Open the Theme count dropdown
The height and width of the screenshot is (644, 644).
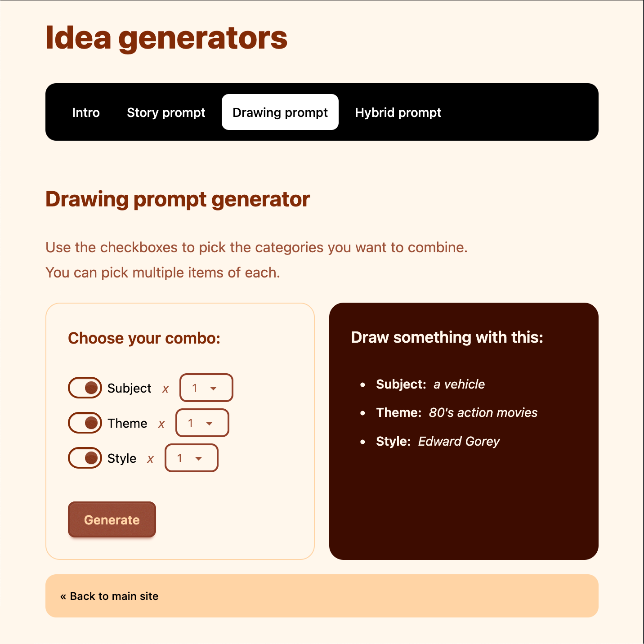pyautogui.click(x=202, y=423)
